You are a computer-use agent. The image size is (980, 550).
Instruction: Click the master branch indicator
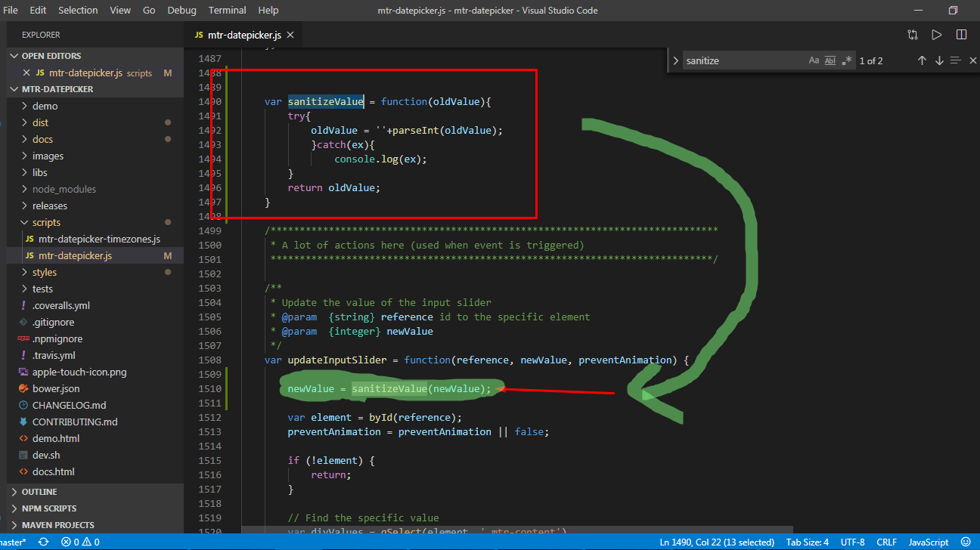click(x=14, y=542)
